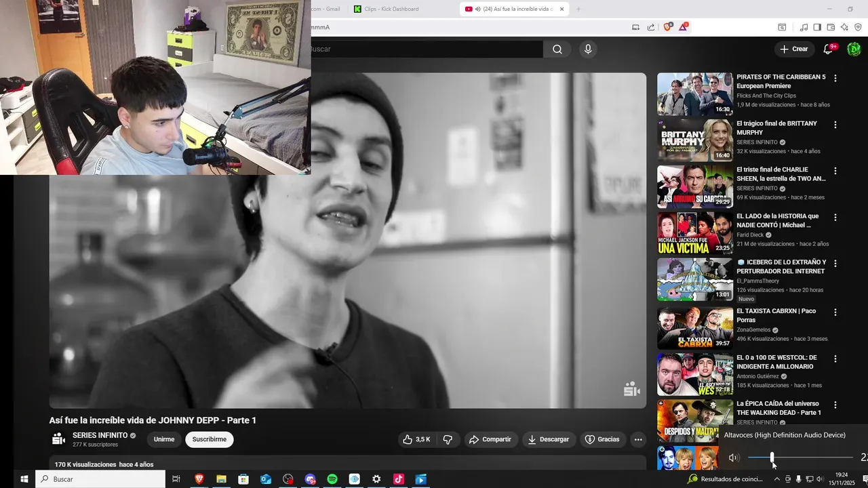Click install/cast screen icon in address bar

(x=635, y=27)
